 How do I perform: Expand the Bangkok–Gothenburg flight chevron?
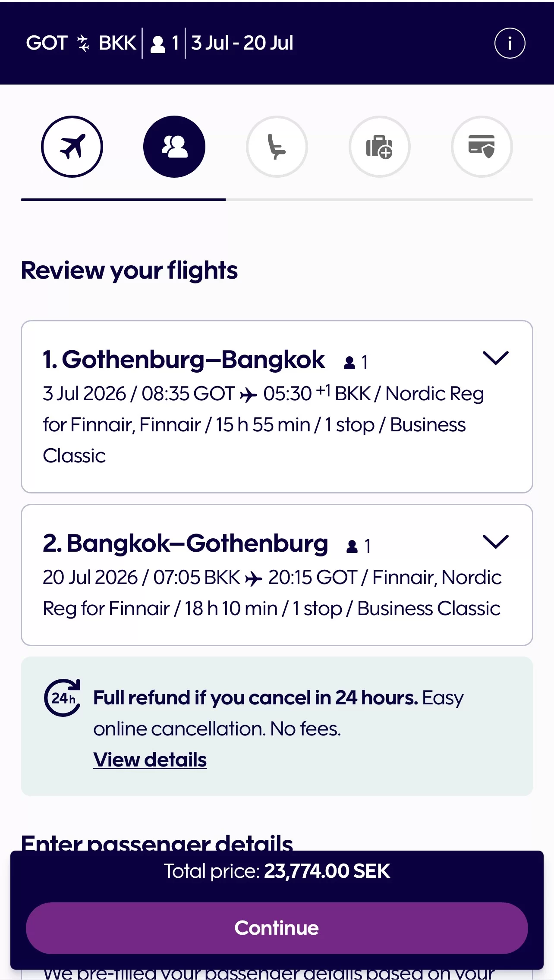495,542
